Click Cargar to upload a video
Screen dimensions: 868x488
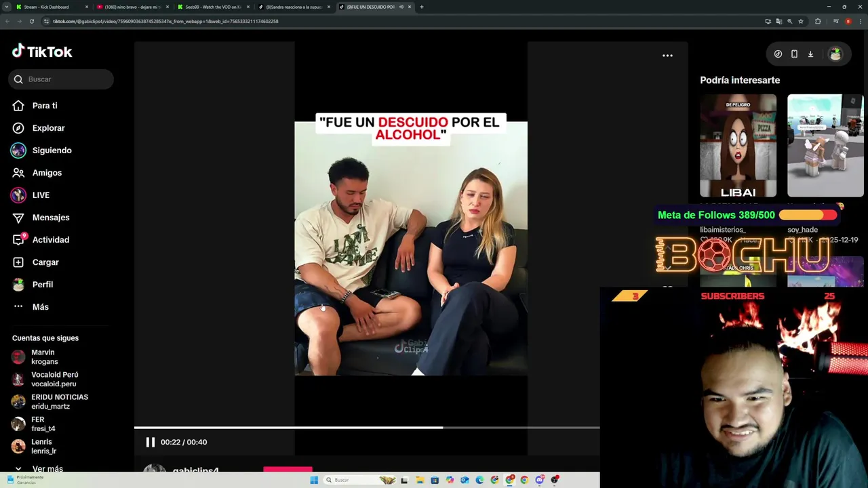[45, 262]
